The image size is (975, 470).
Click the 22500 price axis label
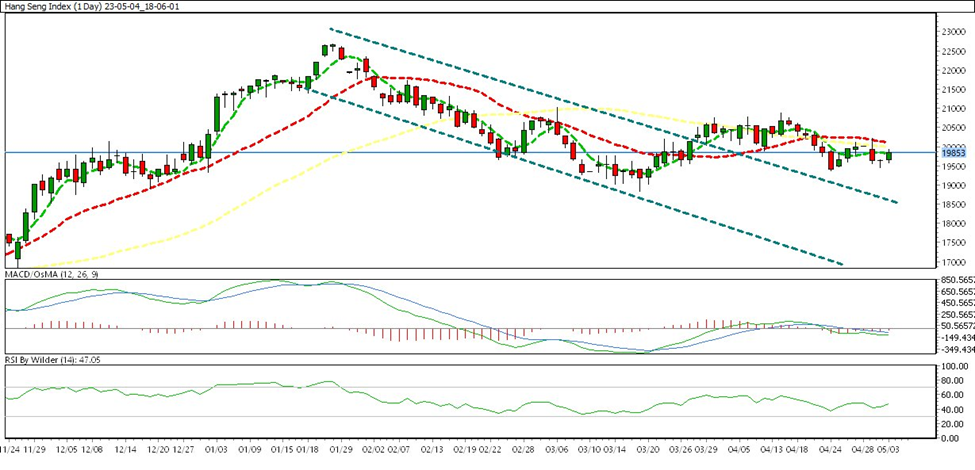[x=954, y=51]
